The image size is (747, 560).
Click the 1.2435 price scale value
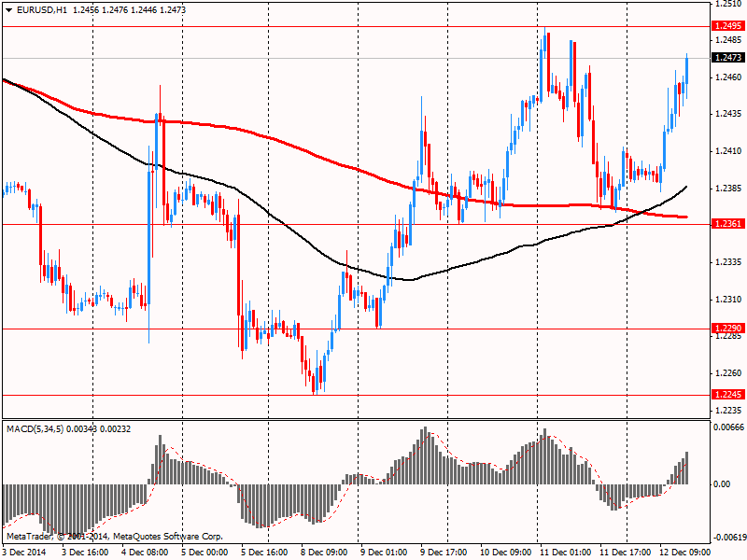728,114
